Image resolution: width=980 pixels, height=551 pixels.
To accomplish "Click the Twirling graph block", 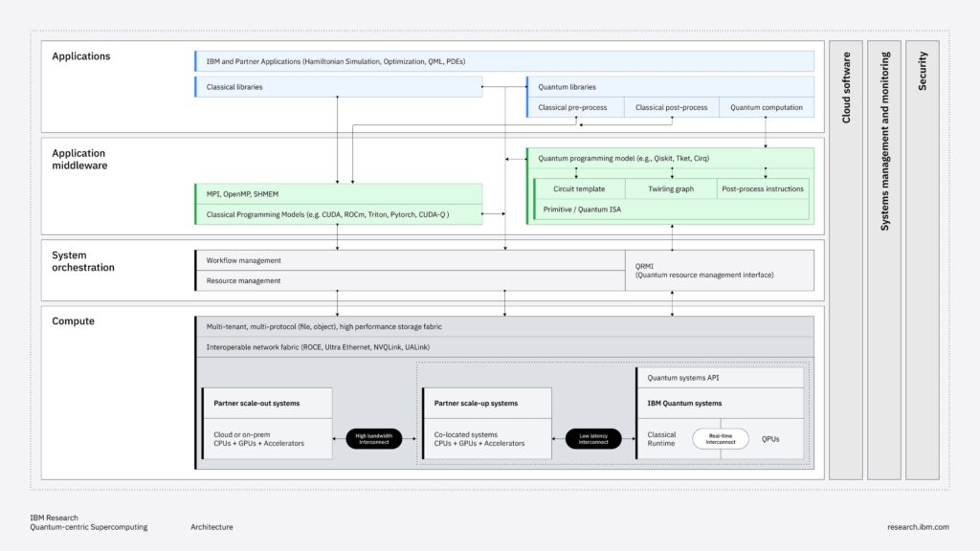I will 671,188.
